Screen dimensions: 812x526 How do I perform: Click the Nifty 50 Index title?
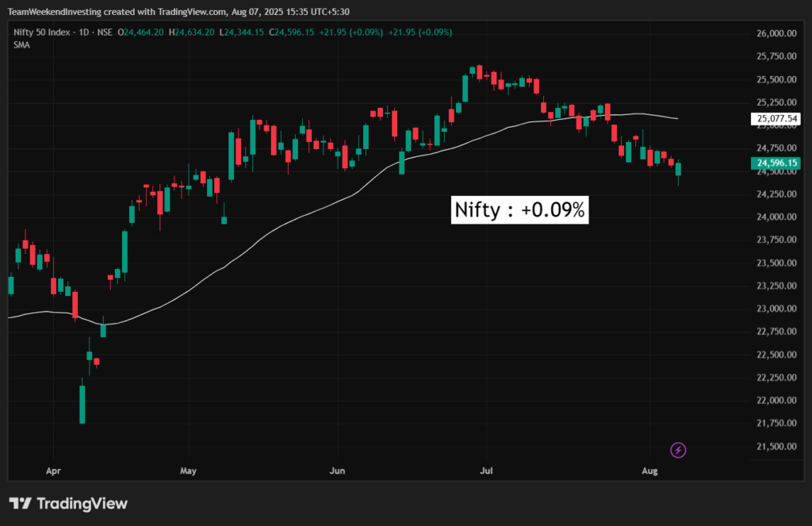pyautogui.click(x=41, y=32)
